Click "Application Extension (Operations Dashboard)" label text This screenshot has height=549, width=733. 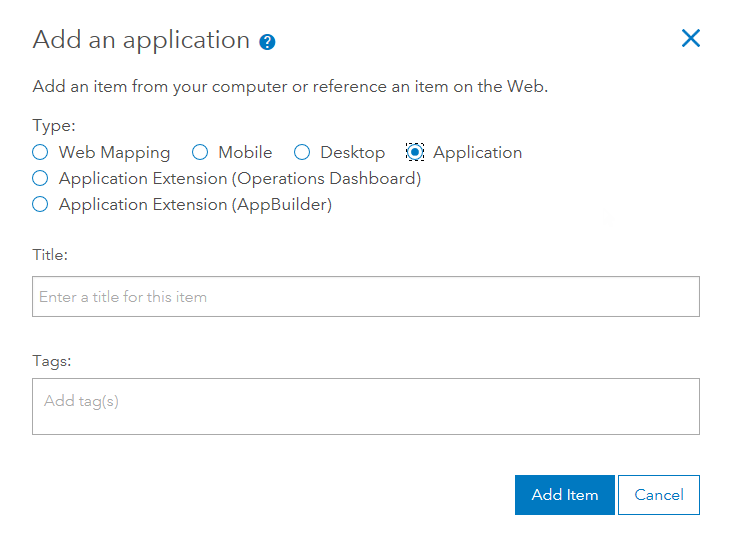point(240,179)
